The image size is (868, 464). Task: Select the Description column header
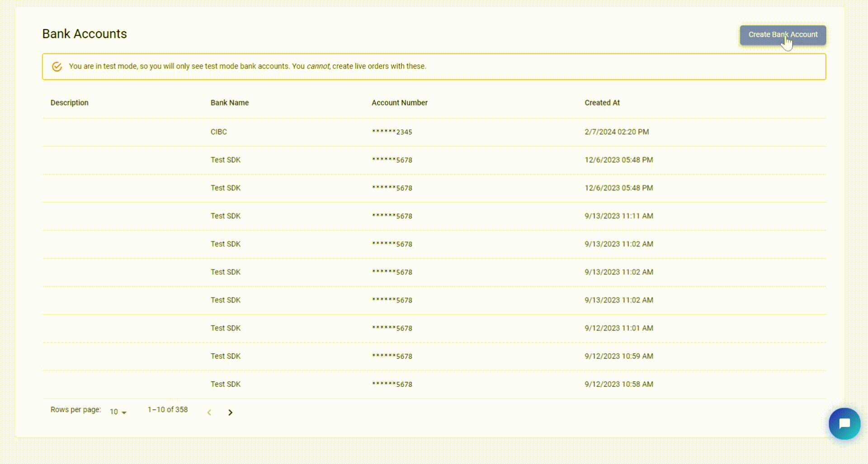click(x=70, y=103)
